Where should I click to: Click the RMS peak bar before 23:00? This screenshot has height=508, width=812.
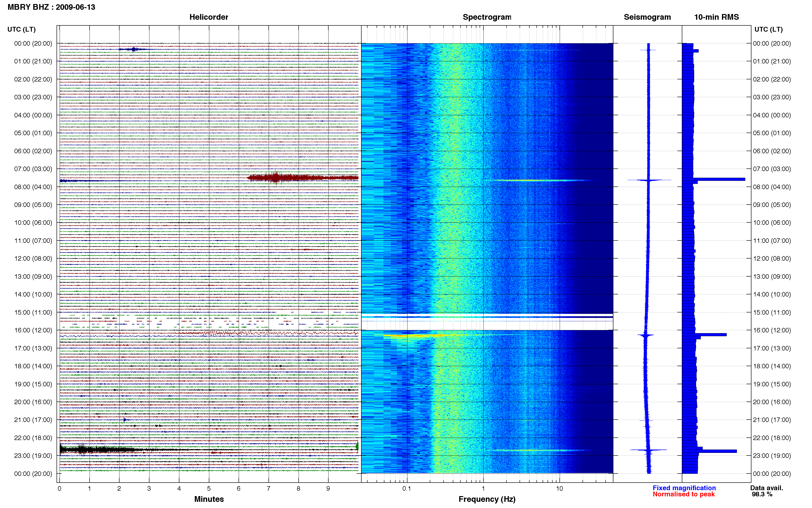[x=709, y=451]
